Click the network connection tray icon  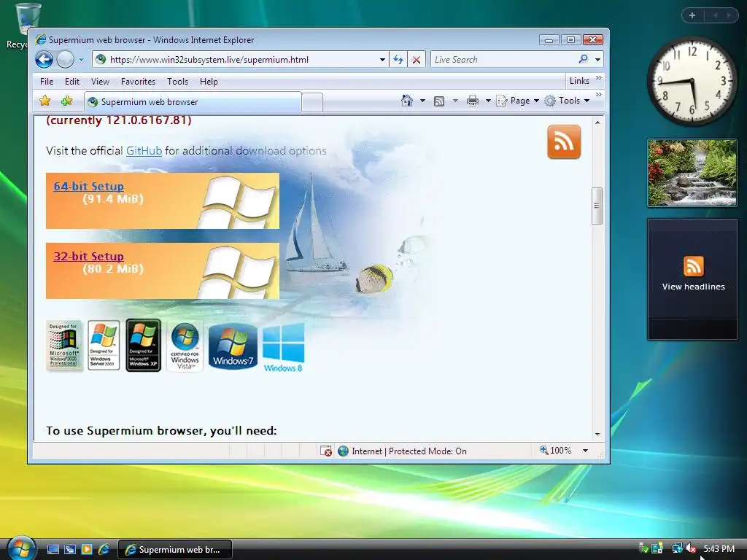[x=677, y=548]
